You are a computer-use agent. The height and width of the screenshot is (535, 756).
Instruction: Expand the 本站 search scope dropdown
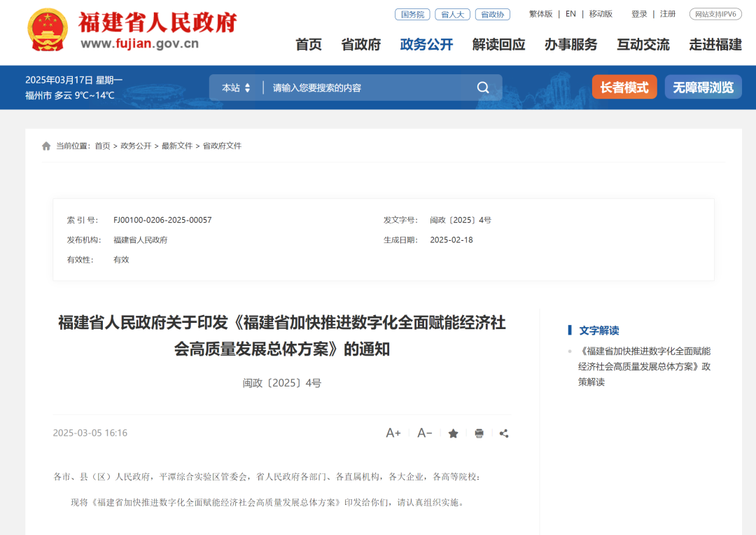[x=236, y=88]
